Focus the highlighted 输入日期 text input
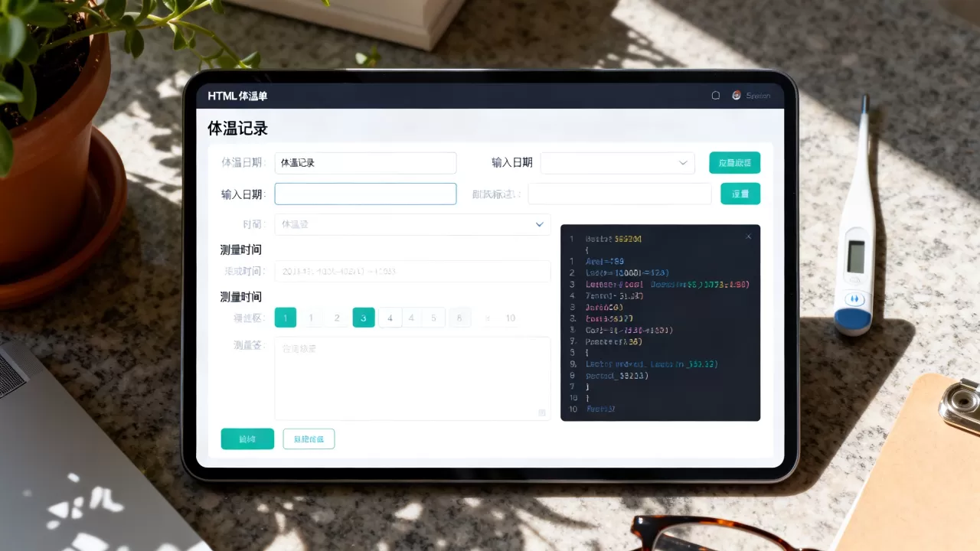The width and height of the screenshot is (980, 551). [365, 194]
